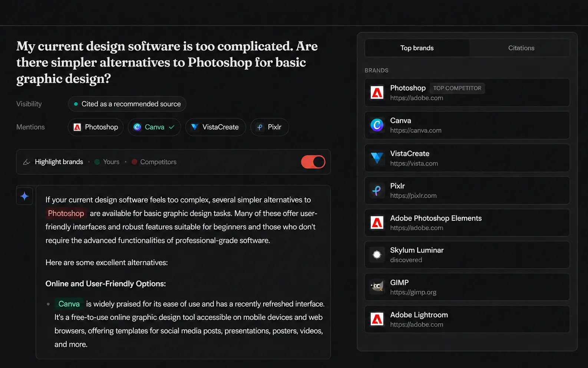
Task: Click the Visibility label
Action: (x=29, y=104)
